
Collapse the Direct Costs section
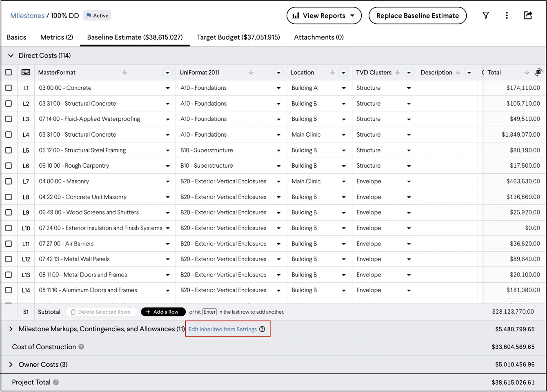(x=10, y=55)
